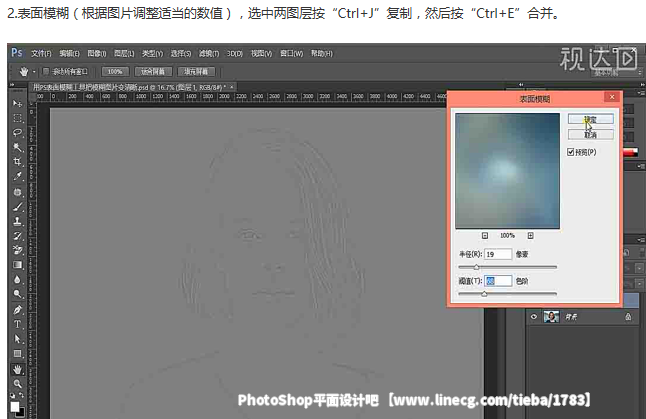This screenshot has height=419, width=646.
Task: Click the 半径(R) radius input field
Action: [498, 254]
